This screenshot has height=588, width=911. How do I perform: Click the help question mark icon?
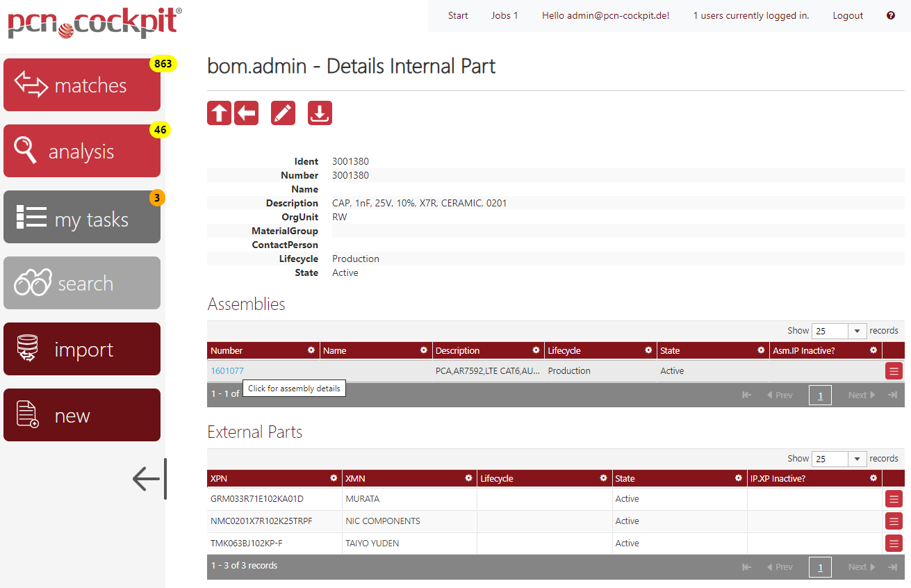891,15
